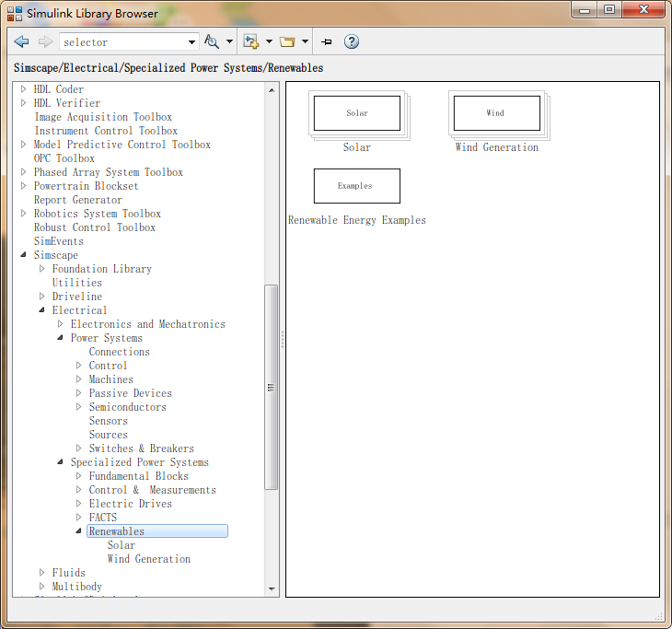
Task: Collapse the Renewables node
Action: pyautogui.click(x=79, y=530)
